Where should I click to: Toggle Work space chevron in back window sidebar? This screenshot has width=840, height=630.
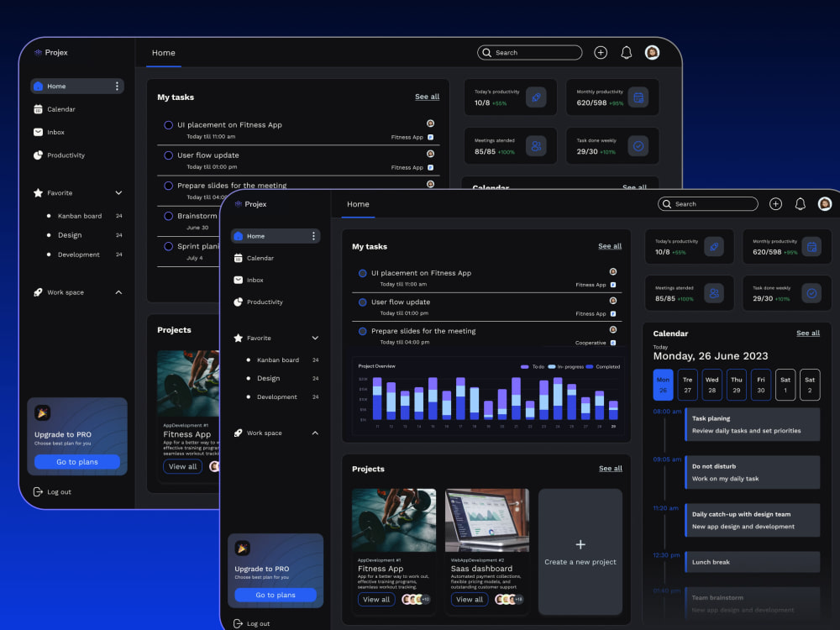tap(118, 292)
